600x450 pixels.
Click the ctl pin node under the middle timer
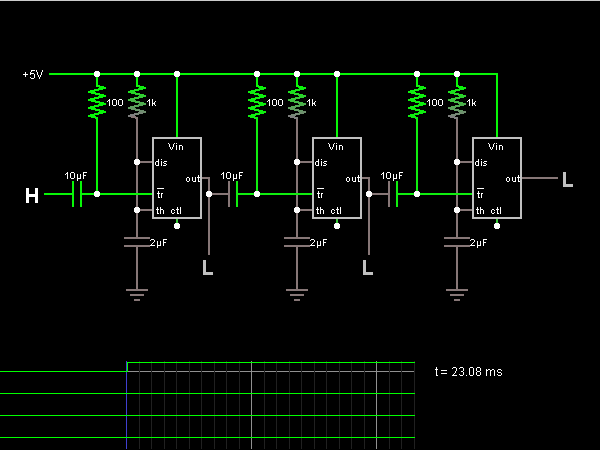(x=337, y=226)
